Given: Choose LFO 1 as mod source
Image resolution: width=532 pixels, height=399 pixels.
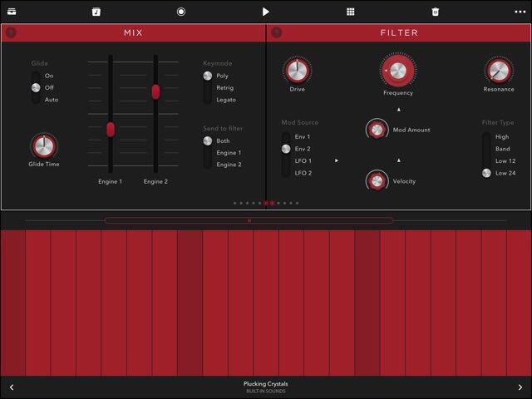Looking at the screenshot, I should [303, 160].
